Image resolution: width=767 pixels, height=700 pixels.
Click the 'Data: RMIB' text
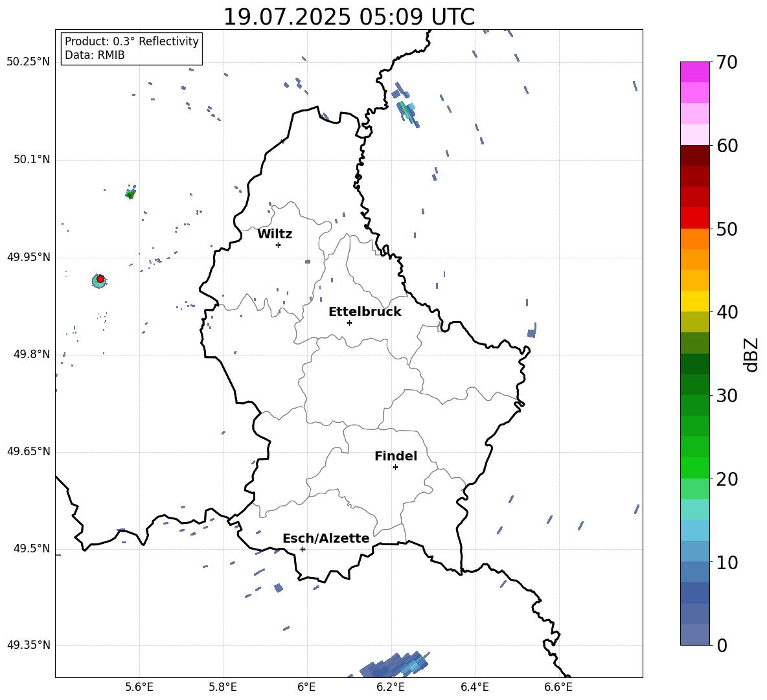click(x=95, y=55)
